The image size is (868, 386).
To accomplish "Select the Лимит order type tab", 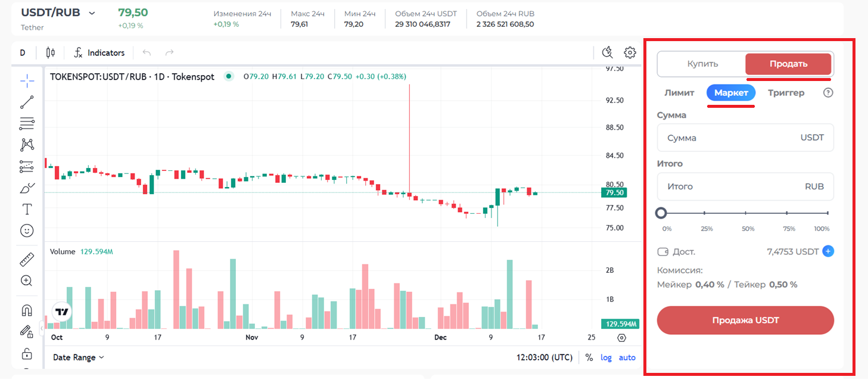I will (679, 93).
